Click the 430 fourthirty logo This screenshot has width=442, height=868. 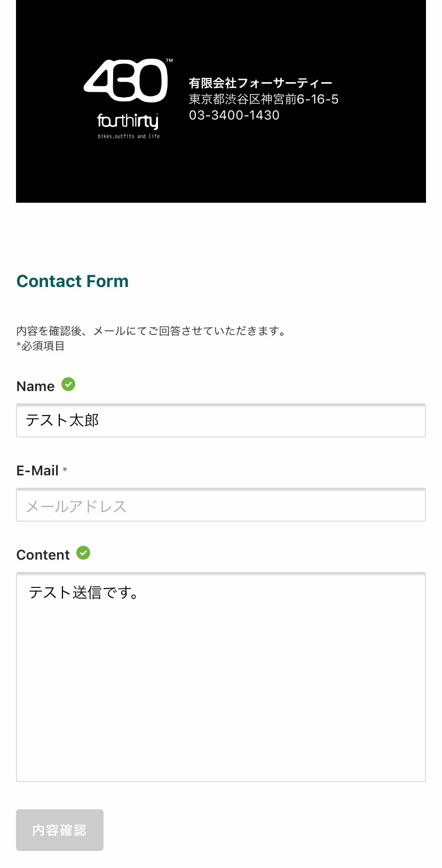128,99
